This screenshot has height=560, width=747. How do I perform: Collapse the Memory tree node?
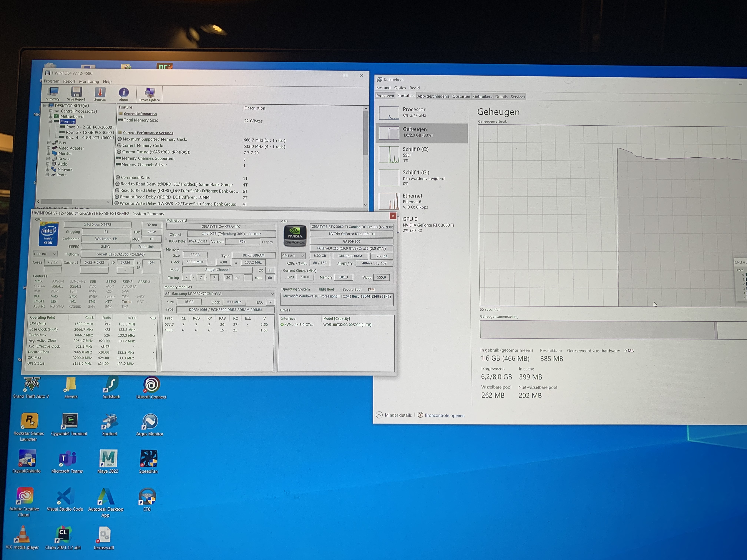[50, 121]
